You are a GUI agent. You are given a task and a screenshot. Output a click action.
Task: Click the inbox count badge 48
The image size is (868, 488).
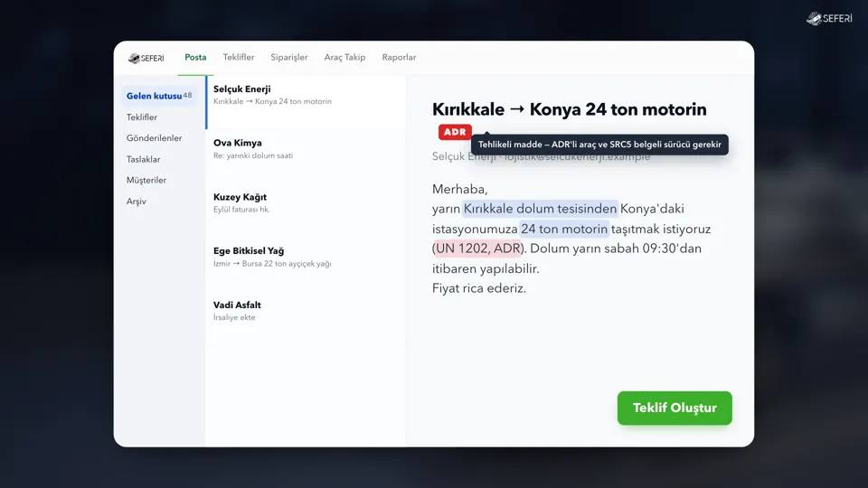[x=188, y=95]
